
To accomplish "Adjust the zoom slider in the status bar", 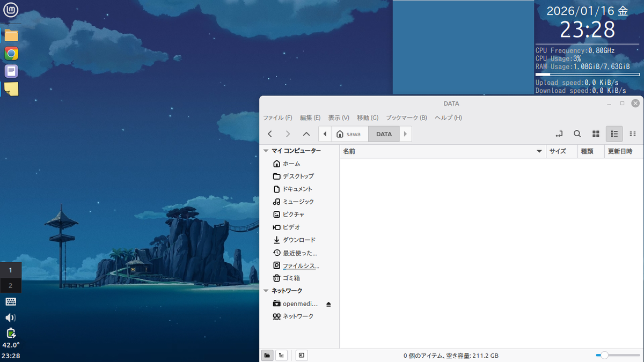I will tap(618, 355).
